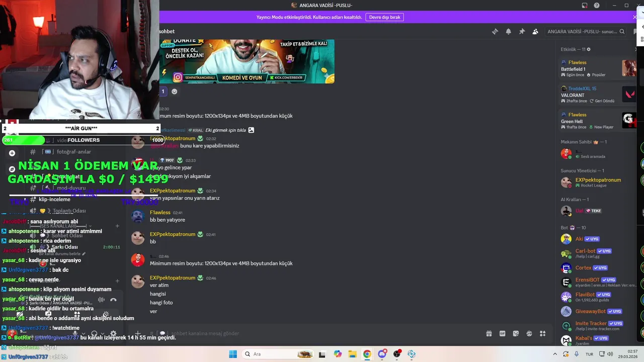Show hidden system tray icons chevron
This screenshot has height=362, width=644.
(x=555, y=354)
